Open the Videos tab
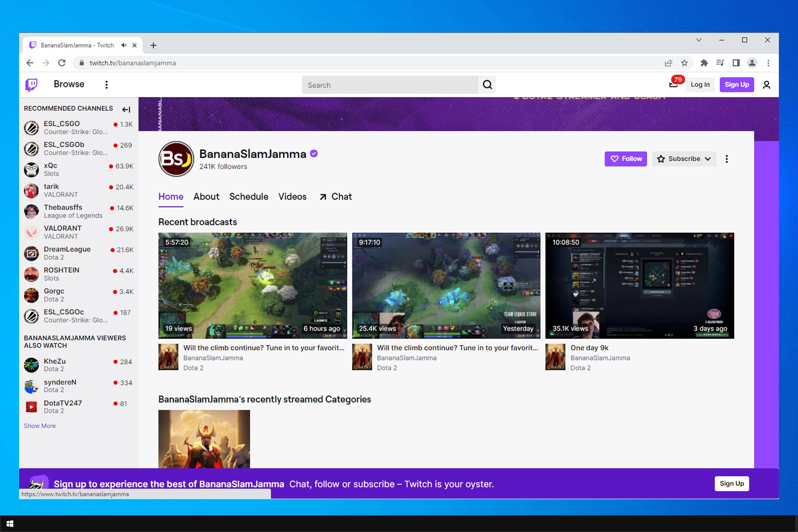Screen dimensions: 798x532 tap(292, 197)
